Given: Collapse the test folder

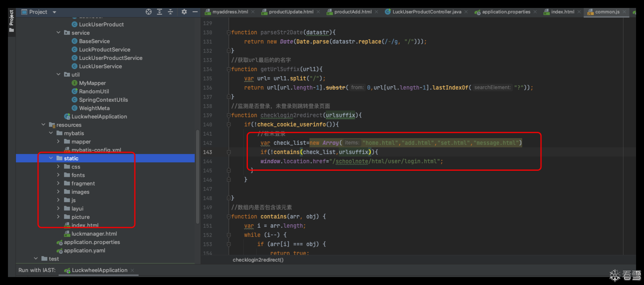Looking at the screenshot, I should click(x=36, y=258).
